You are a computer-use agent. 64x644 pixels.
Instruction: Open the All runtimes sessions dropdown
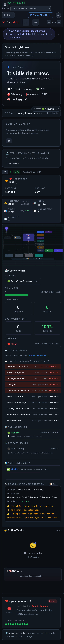point(31,8)
